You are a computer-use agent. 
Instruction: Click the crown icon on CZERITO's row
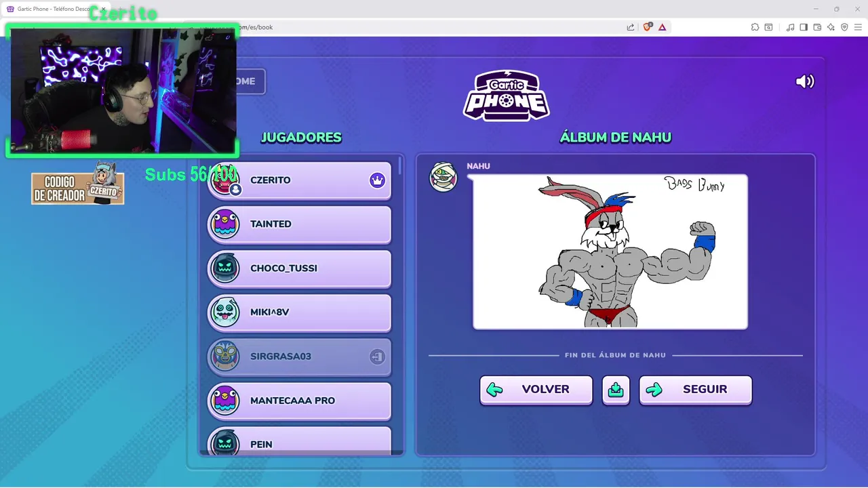click(377, 180)
